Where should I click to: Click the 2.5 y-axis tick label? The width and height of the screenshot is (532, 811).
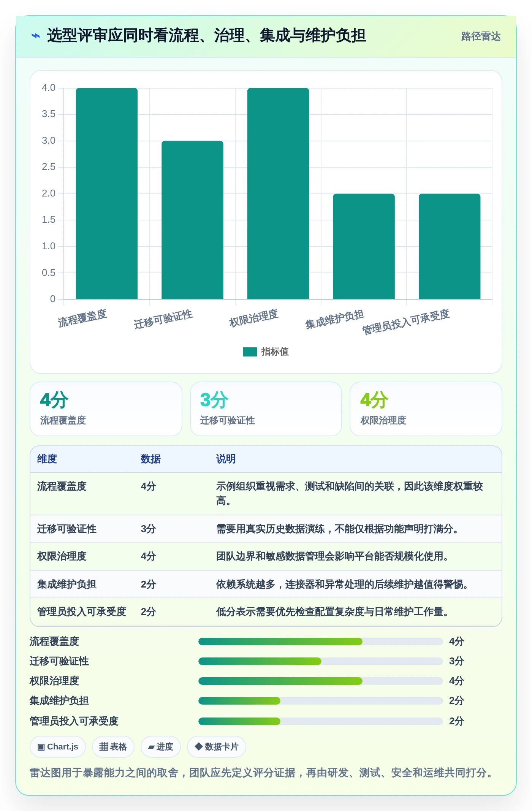coord(49,167)
